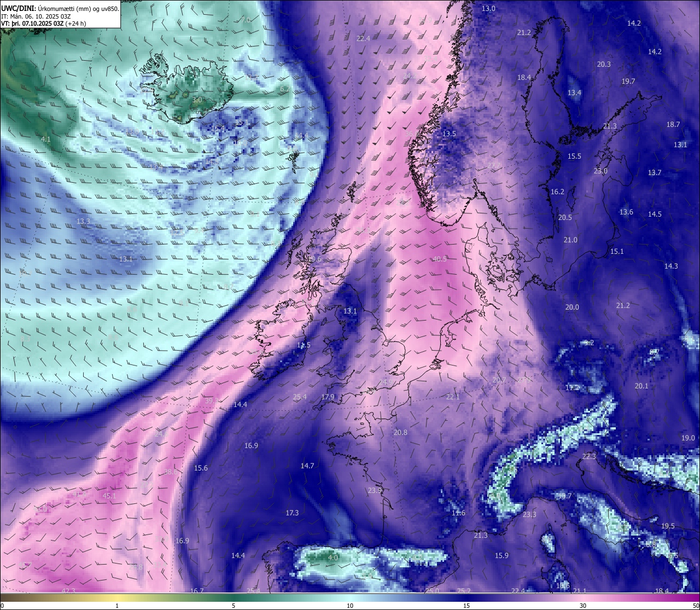This screenshot has height=610, width=700.
Task: Click the '22.3' value label
Action: [589, 456]
